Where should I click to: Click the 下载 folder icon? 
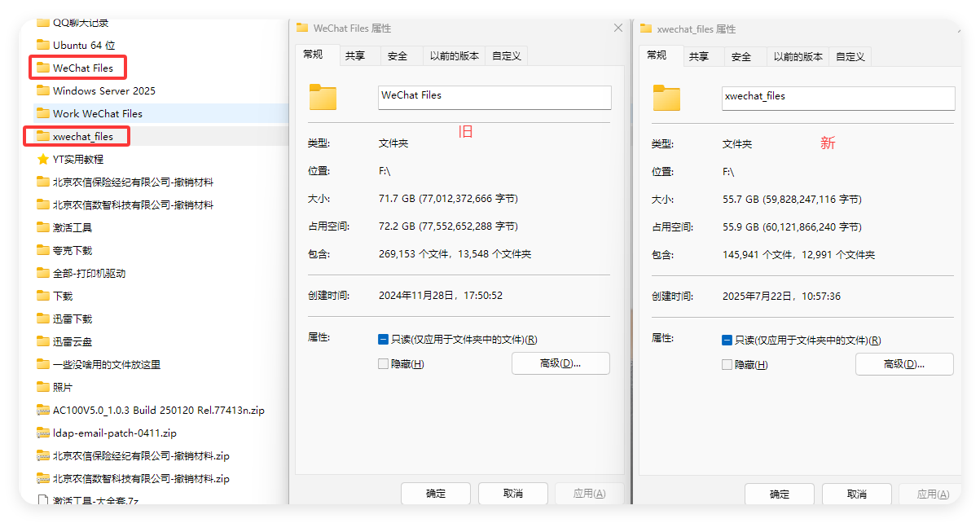43,296
